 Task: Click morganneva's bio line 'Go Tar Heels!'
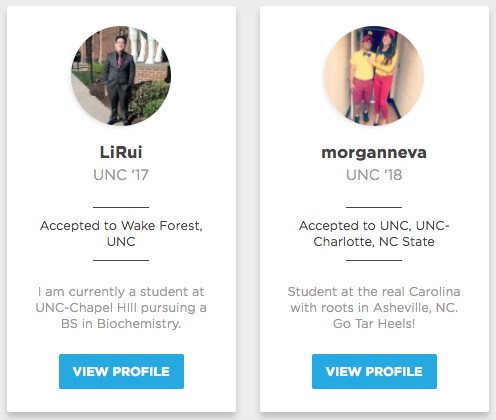374,324
